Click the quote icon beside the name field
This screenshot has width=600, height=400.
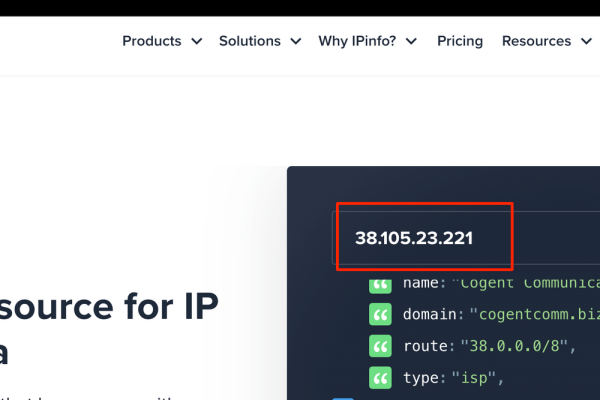tap(380, 283)
